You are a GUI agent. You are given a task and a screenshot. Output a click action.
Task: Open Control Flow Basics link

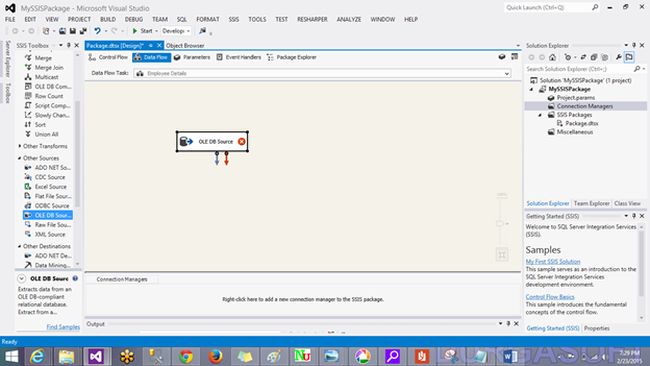[550, 297]
